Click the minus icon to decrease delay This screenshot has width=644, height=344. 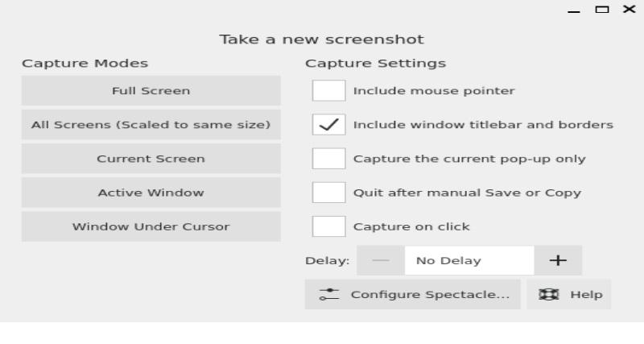click(x=380, y=261)
